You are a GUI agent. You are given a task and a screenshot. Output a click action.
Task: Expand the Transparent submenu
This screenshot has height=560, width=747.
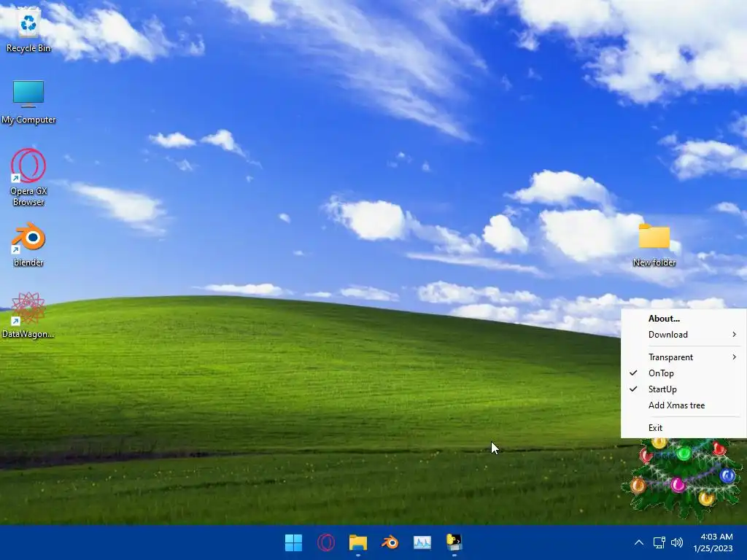click(x=684, y=357)
